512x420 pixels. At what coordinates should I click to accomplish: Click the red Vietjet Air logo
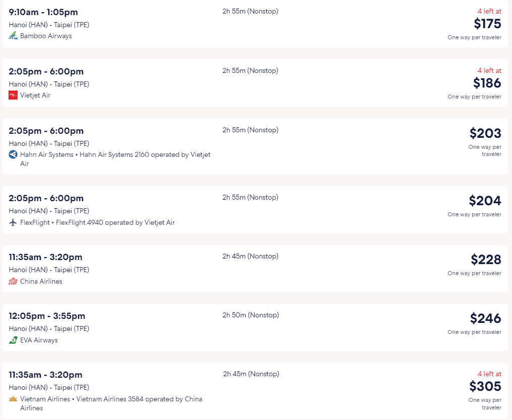(13, 95)
